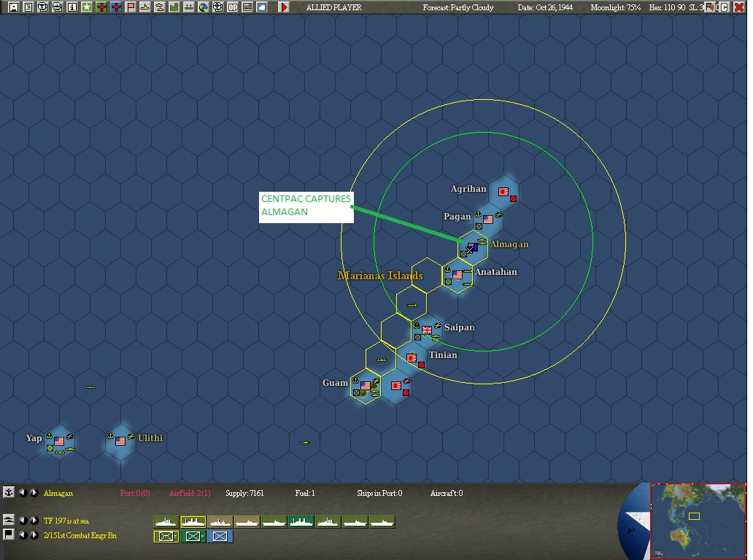Click the anchor base icon beside Almagan
753x560 pixels.
[x=8, y=492]
